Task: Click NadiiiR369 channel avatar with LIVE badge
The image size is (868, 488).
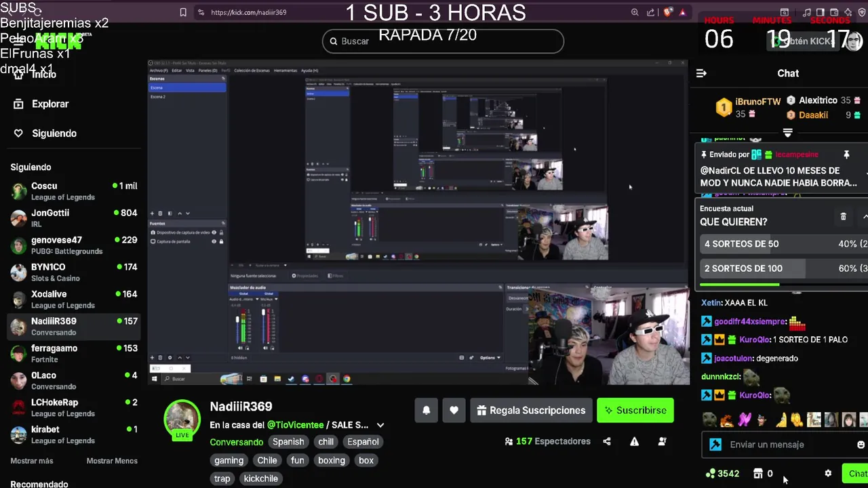Action: (x=182, y=419)
